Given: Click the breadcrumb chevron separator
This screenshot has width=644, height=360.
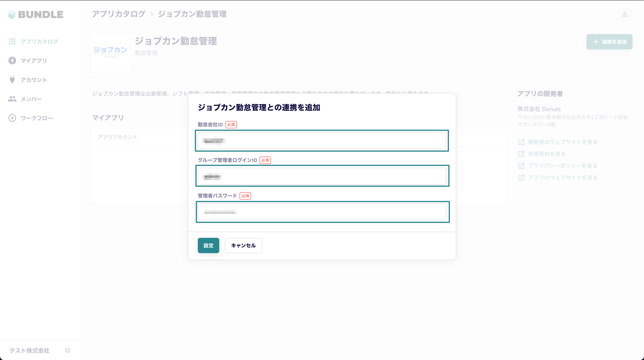Looking at the screenshot, I should click(x=152, y=14).
